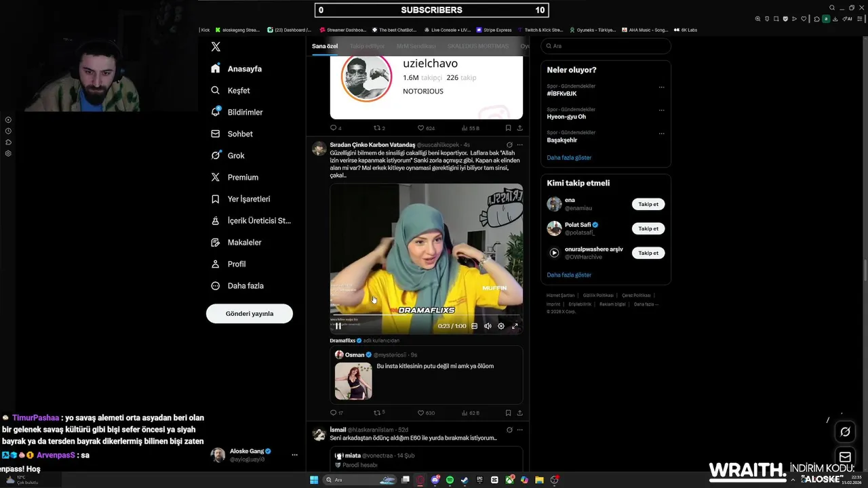Open more options on Sıradan Çinko post
This screenshot has width=868, height=488.
[520, 144]
